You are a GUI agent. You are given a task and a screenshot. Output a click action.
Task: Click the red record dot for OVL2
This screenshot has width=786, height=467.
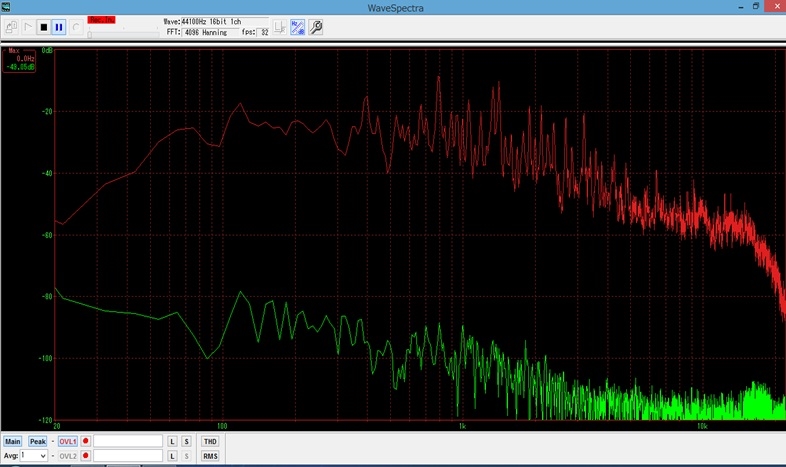pyautogui.click(x=86, y=456)
